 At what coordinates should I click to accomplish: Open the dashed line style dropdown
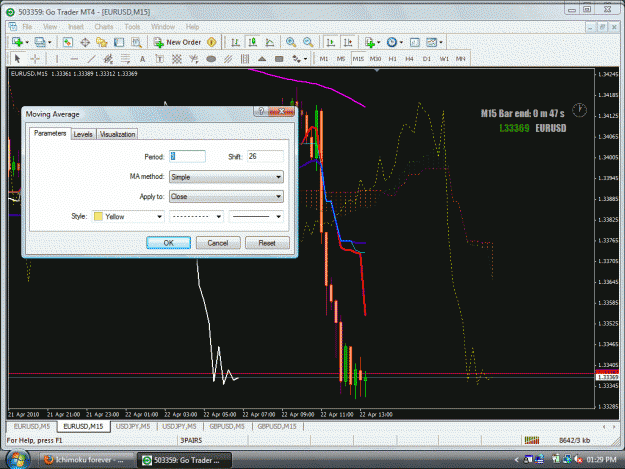point(196,216)
